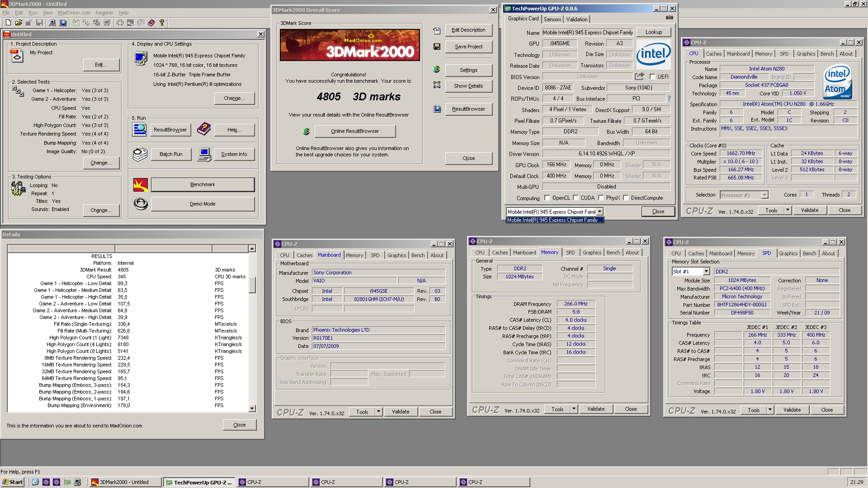Click the save disk icon in Overall Score dialog
This screenshot has width=868, height=488.
tap(437, 47)
